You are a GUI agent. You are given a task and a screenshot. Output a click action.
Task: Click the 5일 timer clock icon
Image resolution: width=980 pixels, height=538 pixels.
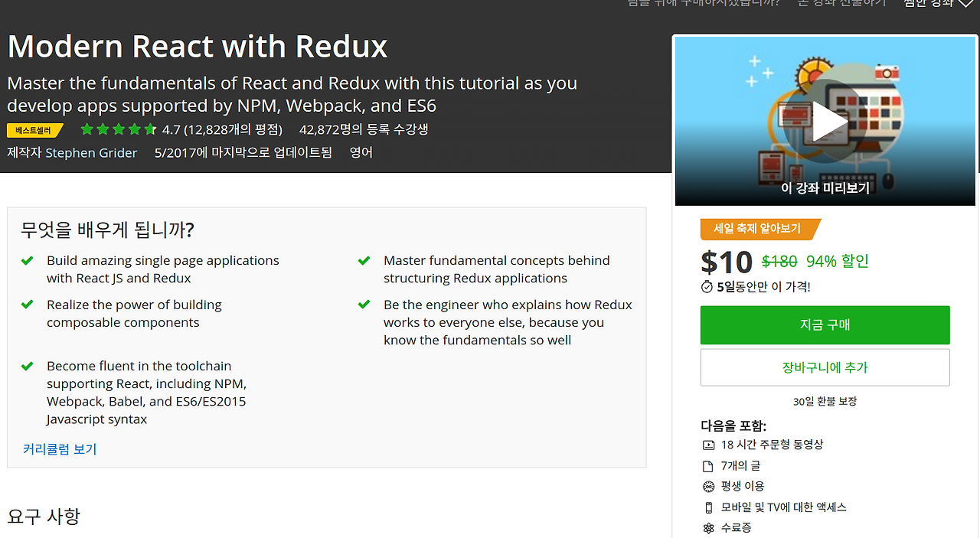pyautogui.click(x=707, y=287)
